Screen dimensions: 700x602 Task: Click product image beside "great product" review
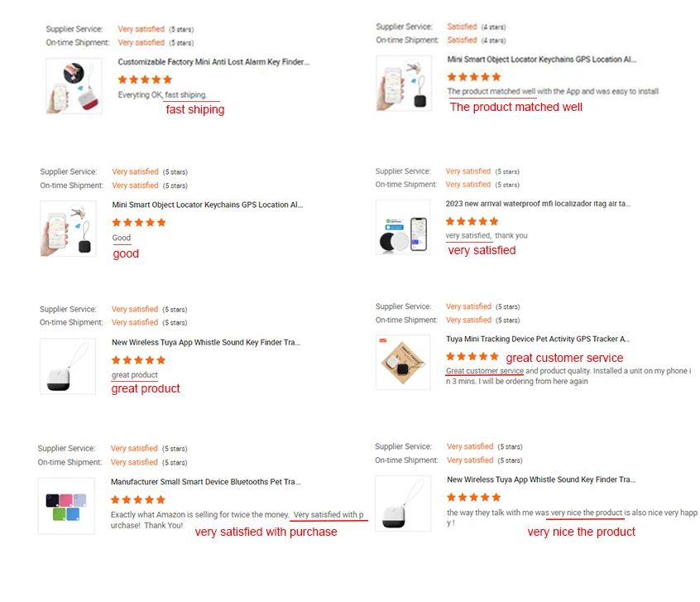[68, 365]
